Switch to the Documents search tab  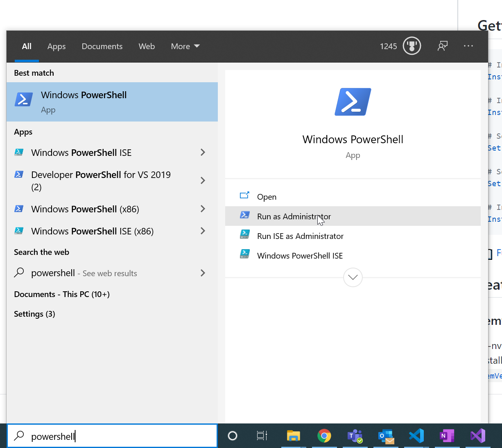click(x=102, y=46)
